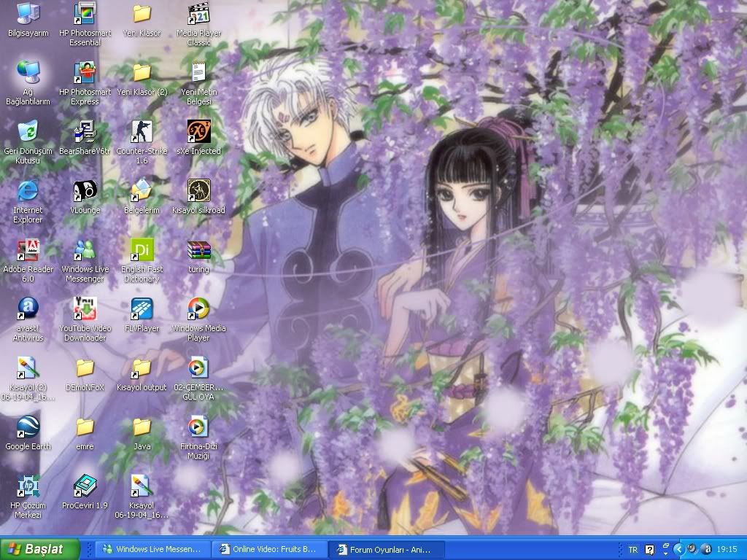Image resolution: width=747 pixels, height=560 pixels.
Task: Click the Firtina-Dizi Müziği media file
Action: tap(198, 437)
